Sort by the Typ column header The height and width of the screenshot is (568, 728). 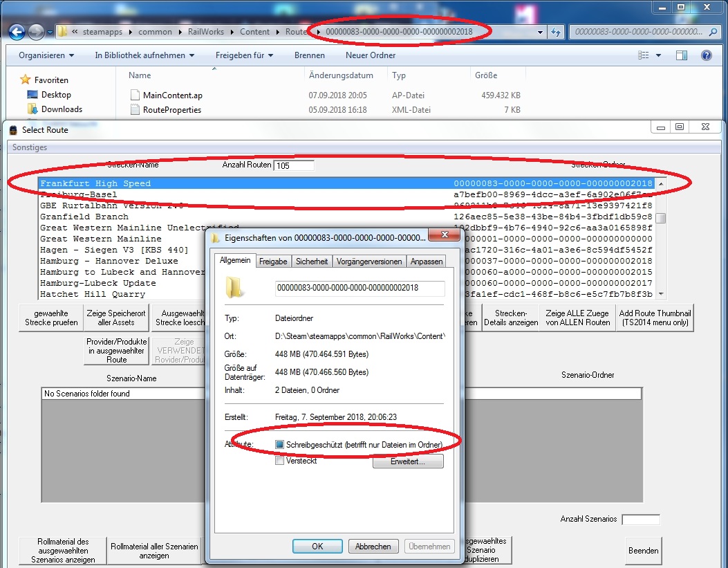pyautogui.click(x=399, y=75)
